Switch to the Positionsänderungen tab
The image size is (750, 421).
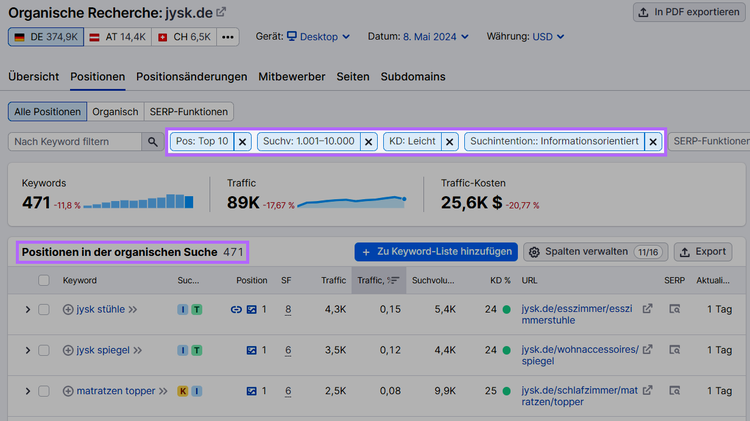tap(192, 77)
